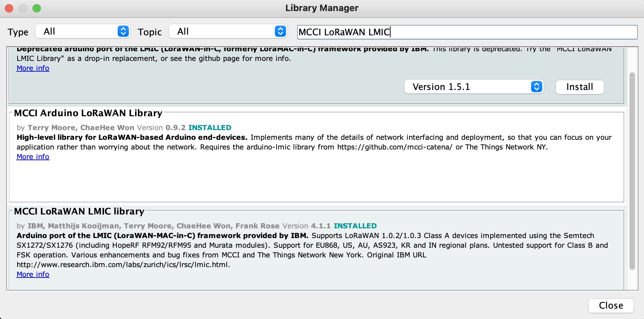Viewport: 644px width, 319px height.
Task: Click the vertical scrollbar of the library list
Action: click(632, 171)
